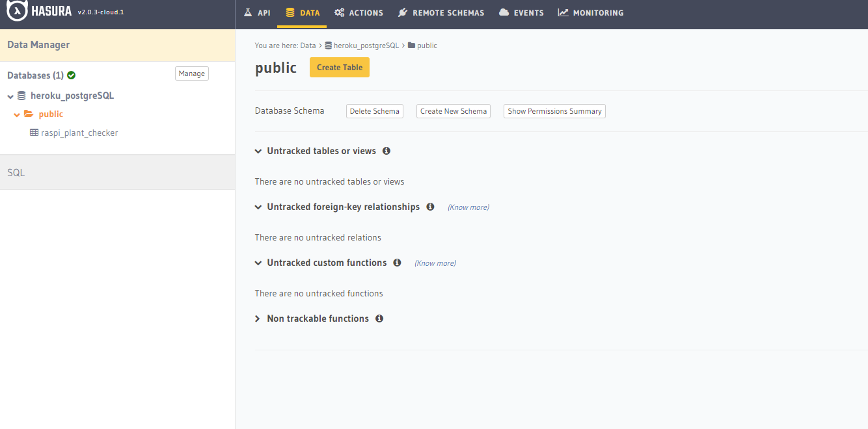This screenshot has height=429, width=868.
Task: Collapse Untracked tables or views section
Action: (x=258, y=151)
